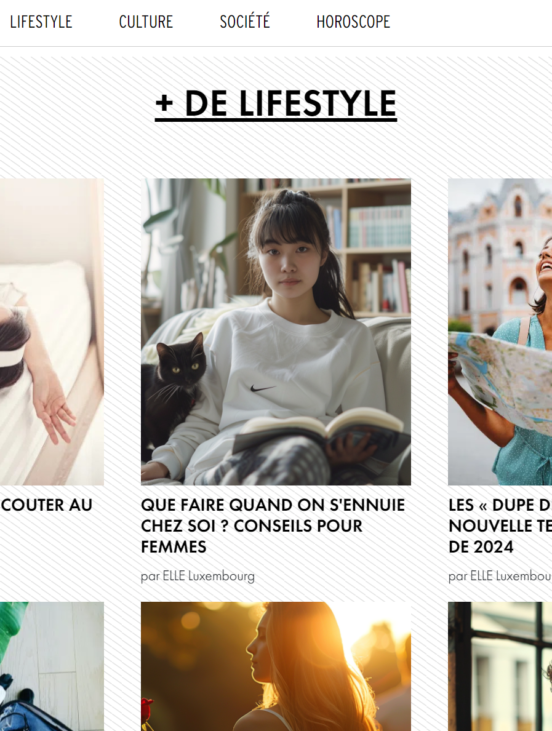Open the woman with black cat thumbnail
Image resolution: width=552 pixels, height=731 pixels.
coord(276,331)
